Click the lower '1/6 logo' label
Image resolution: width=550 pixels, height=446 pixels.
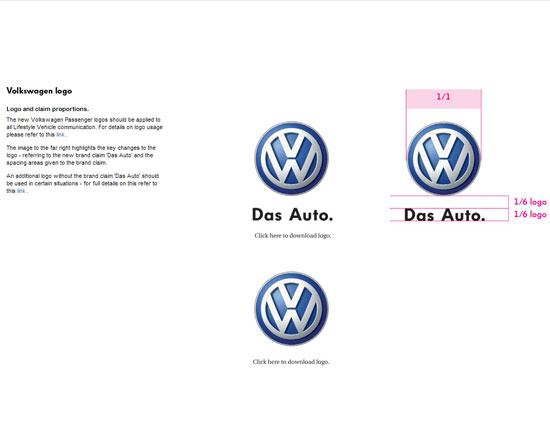[530, 214]
